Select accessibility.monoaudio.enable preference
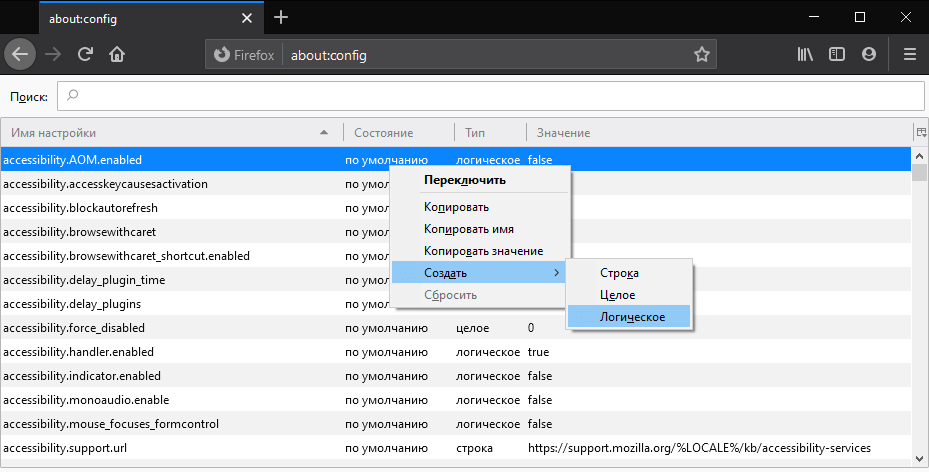 (x=456, y=400)
